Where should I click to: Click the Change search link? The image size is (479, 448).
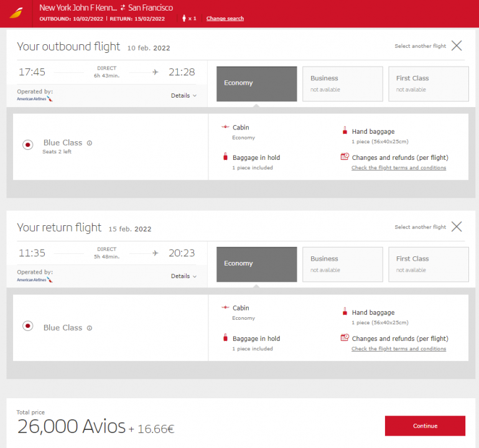tap(225, 19)
